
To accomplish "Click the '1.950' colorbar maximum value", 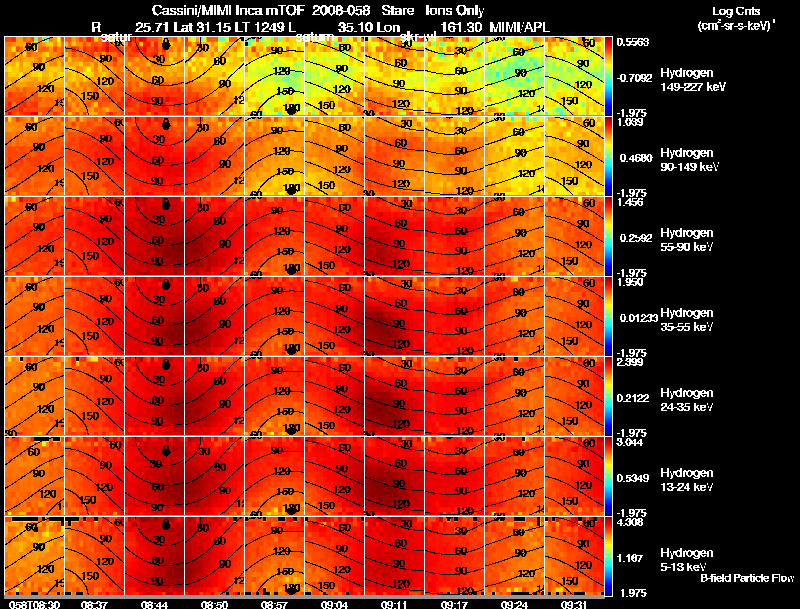I will pos(630,282).
